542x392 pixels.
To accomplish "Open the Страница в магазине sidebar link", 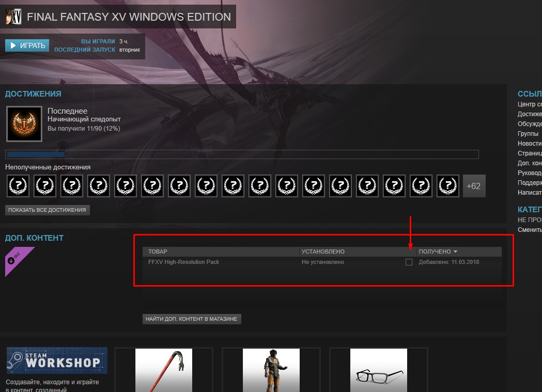I will point(530,153).
